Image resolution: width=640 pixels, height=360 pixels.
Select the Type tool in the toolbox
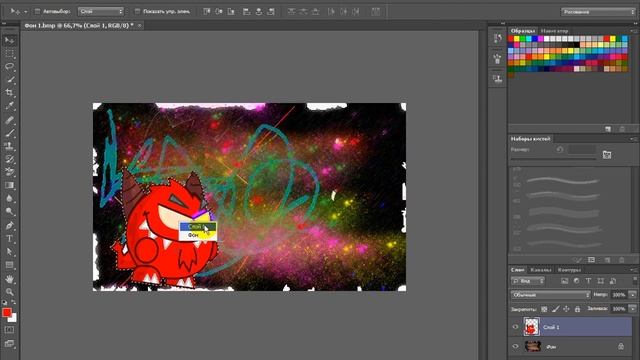(9, 238)
